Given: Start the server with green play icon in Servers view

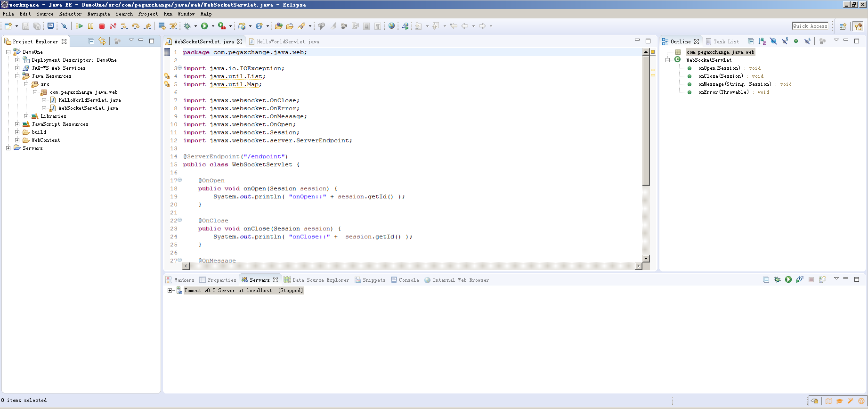Looking at the screenshot, I should [x=788, y=280].
